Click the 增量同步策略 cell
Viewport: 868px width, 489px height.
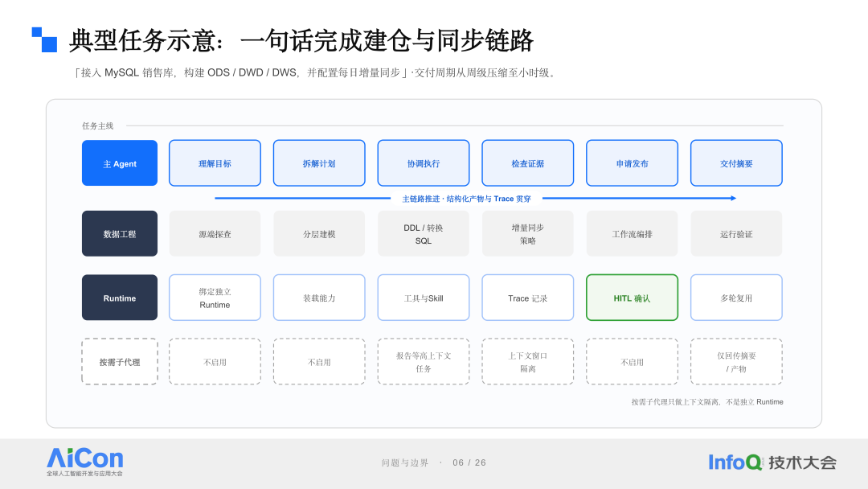point(527,234)
